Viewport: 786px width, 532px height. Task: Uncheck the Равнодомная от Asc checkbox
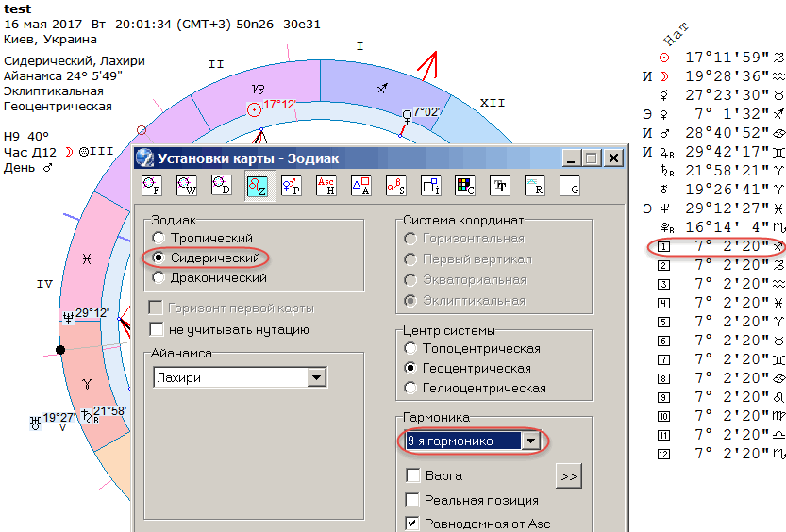click(x=412, y=524)
